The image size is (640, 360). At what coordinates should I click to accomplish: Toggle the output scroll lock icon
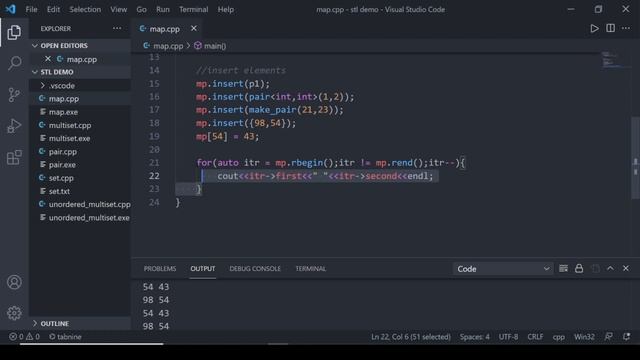pyautogui.click(x=579, y=268)
